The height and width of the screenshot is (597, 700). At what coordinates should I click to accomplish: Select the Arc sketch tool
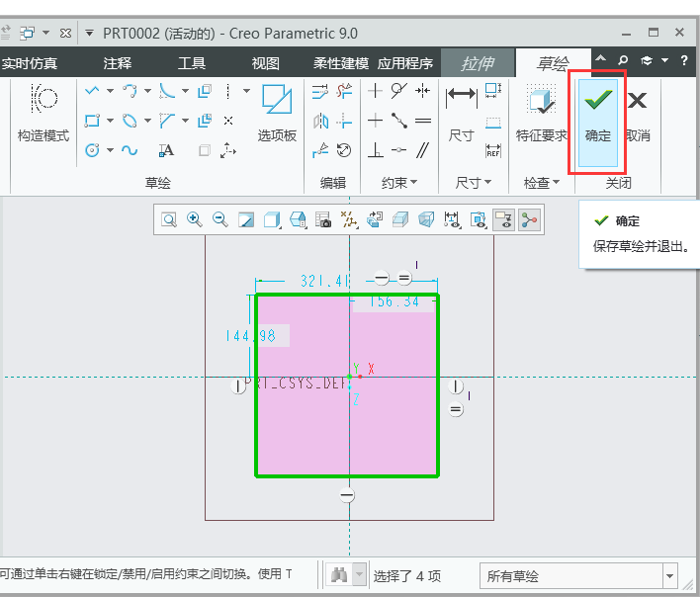tap(130, 91)
